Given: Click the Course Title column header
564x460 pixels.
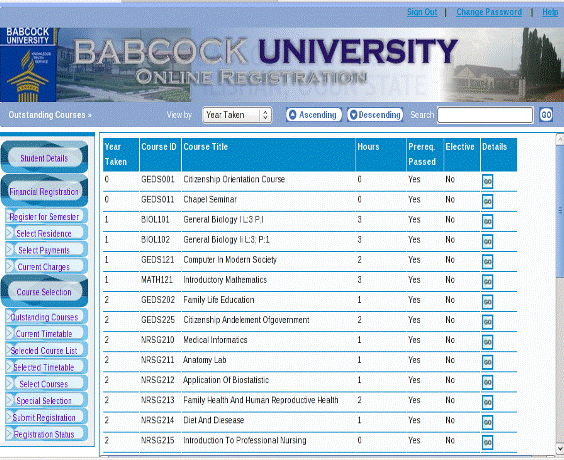Looking at the screenshot, I should [x=268, y=154].
